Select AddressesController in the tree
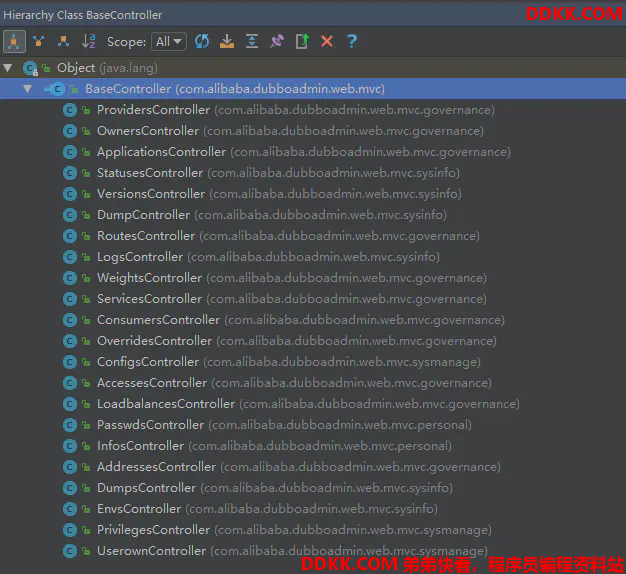Image resolution: width=626 pixels, height=574 pixels. pos(313,467)
